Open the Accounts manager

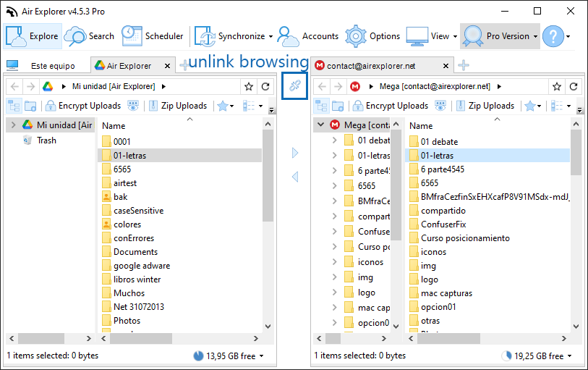tap(308, 36)
